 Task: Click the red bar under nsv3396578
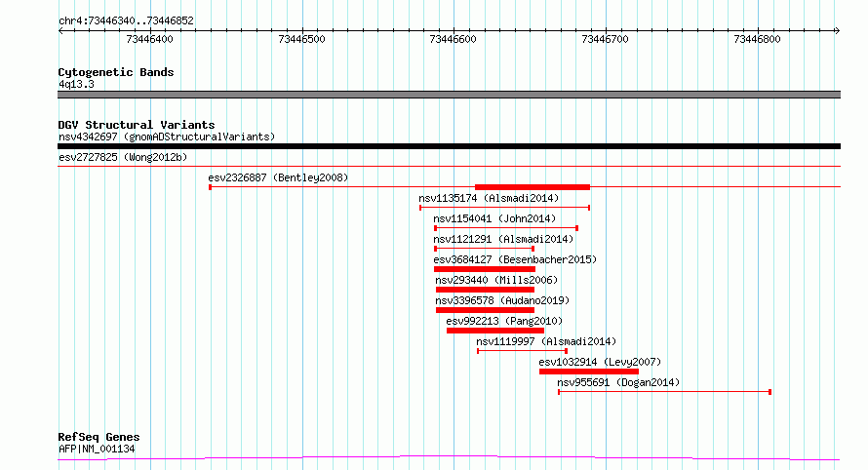point(485,310)
